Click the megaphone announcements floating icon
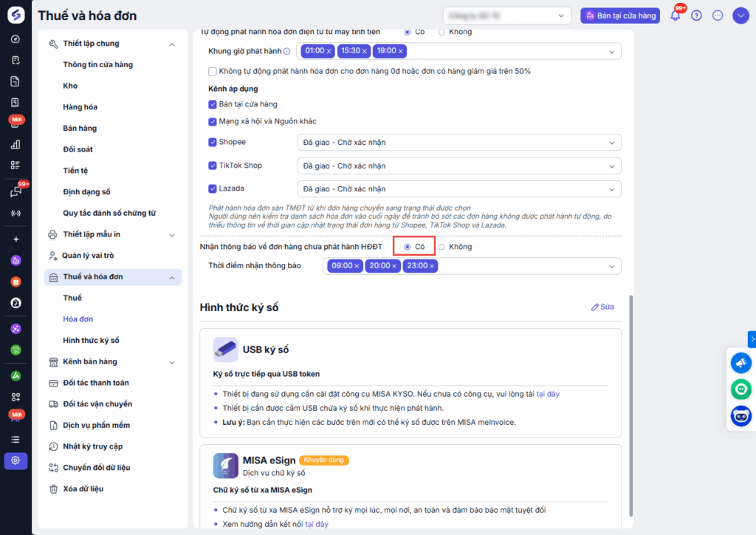 coord(740,363)
